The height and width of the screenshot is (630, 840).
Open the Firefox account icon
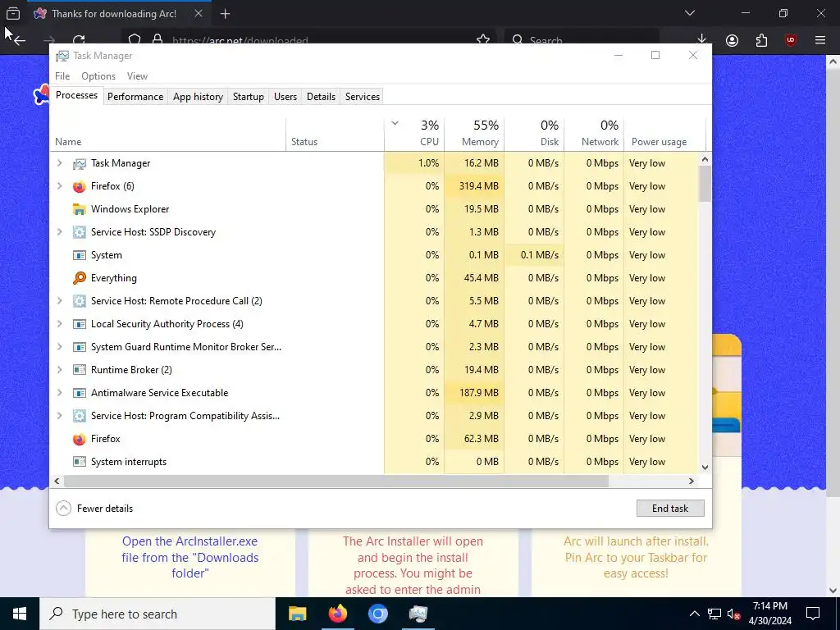click(732, 40)
